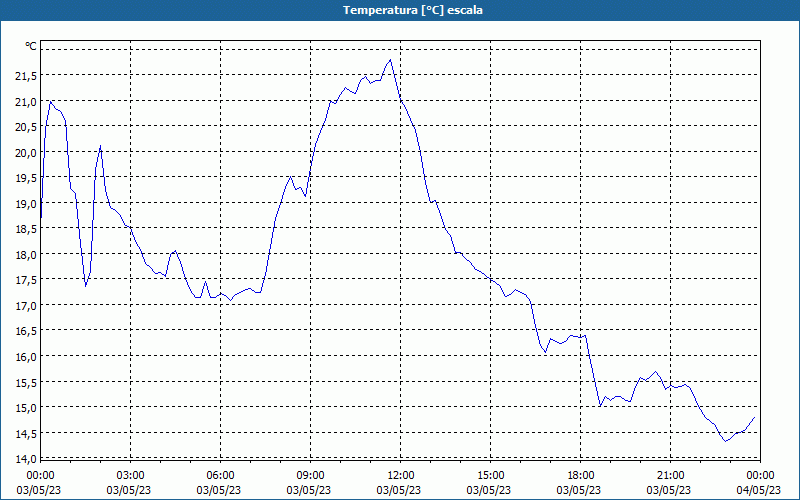Click the 20,5 label on the vertical axis
Image resolution: width=800 pixels, height=500 pixels.
pyautogui.click(x=26, y=128)
